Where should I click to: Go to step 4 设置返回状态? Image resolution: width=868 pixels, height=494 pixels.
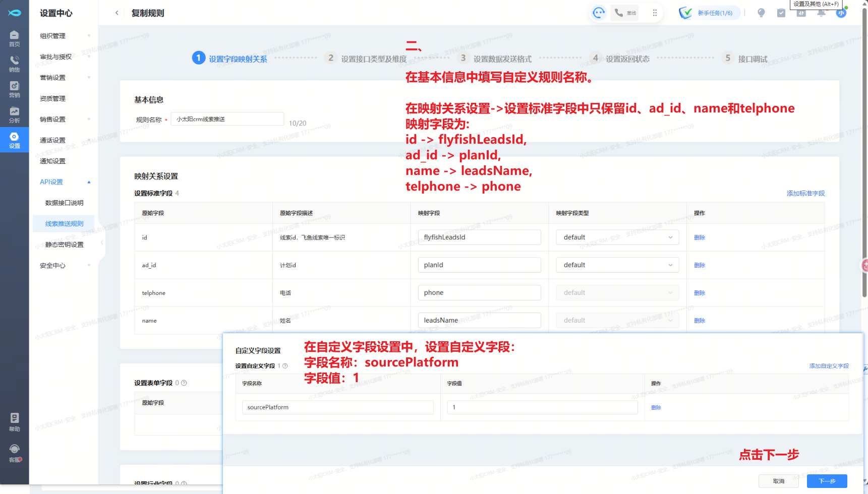620,58
